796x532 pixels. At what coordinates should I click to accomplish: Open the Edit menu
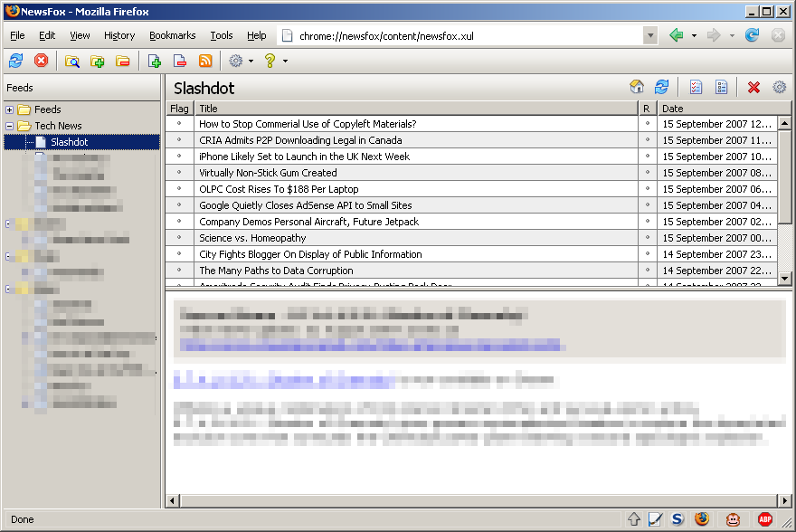(x=47, y=35)
